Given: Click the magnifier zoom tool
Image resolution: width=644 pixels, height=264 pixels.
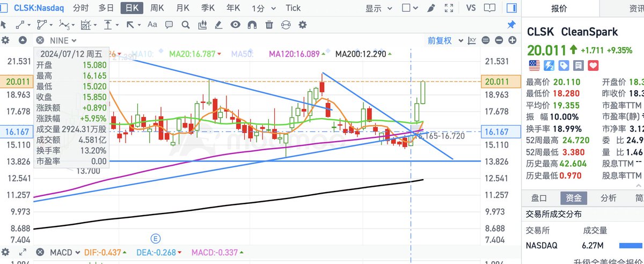Looking at the screenshot, I should (186, 25).
